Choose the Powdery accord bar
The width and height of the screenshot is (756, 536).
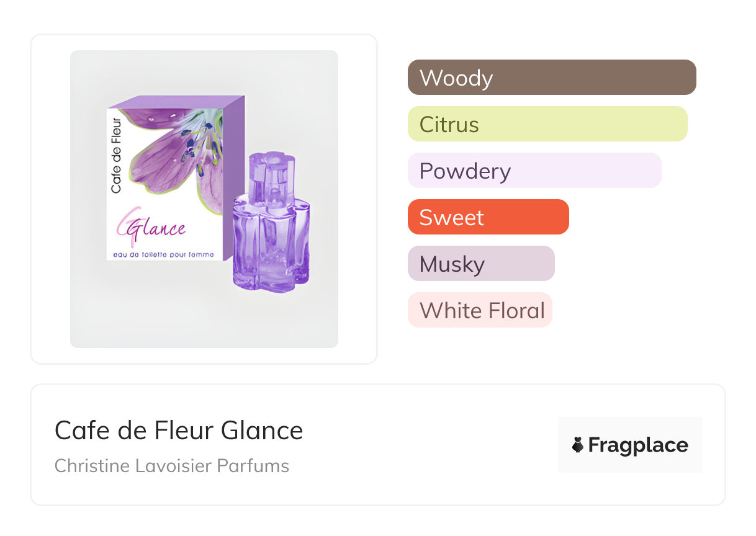(534, 171)
